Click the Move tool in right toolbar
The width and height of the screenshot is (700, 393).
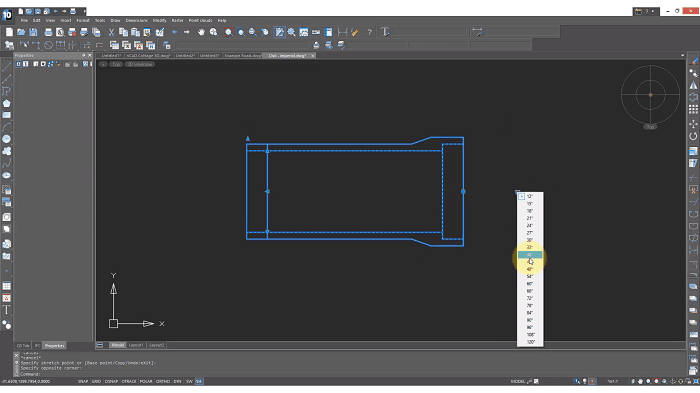click(x=693, y=124)
